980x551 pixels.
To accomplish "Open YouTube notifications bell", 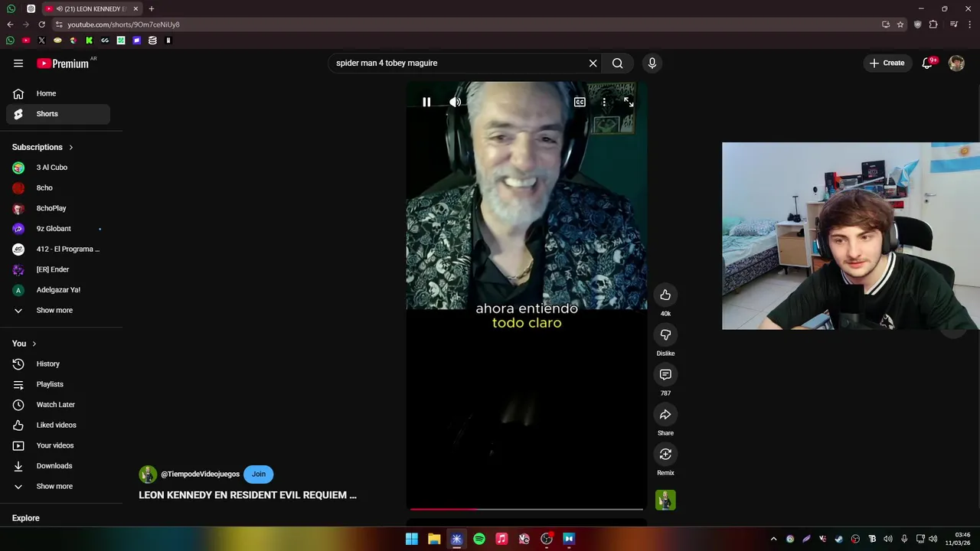I will click(x=927, y=63).
